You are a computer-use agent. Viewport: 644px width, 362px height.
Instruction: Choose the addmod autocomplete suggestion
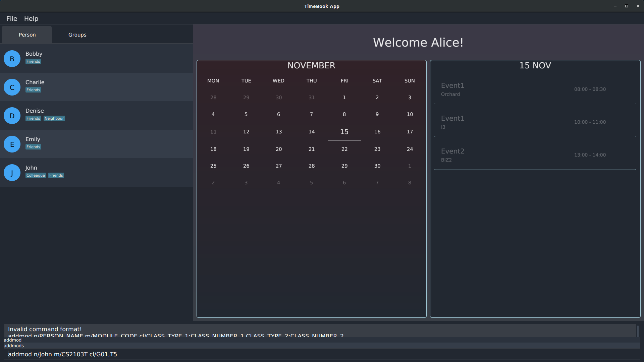point(12,340)
